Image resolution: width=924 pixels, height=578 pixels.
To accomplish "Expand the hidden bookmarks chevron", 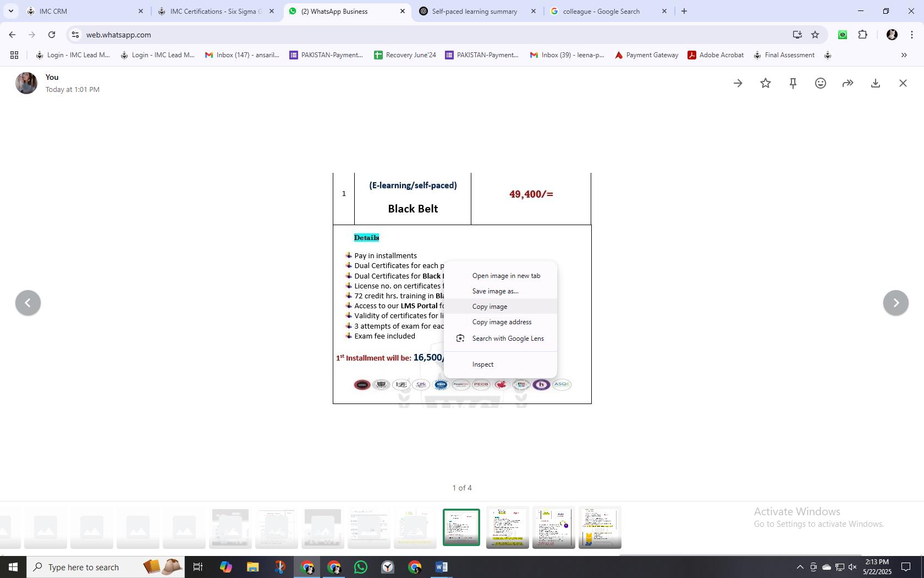I will pyautogui.click(x=904, y=55).
